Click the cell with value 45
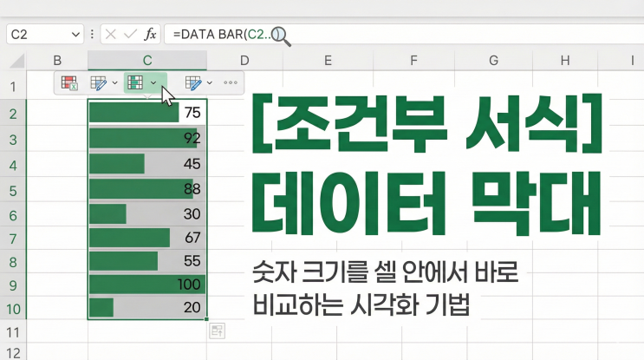 click(x=147, y=164)
